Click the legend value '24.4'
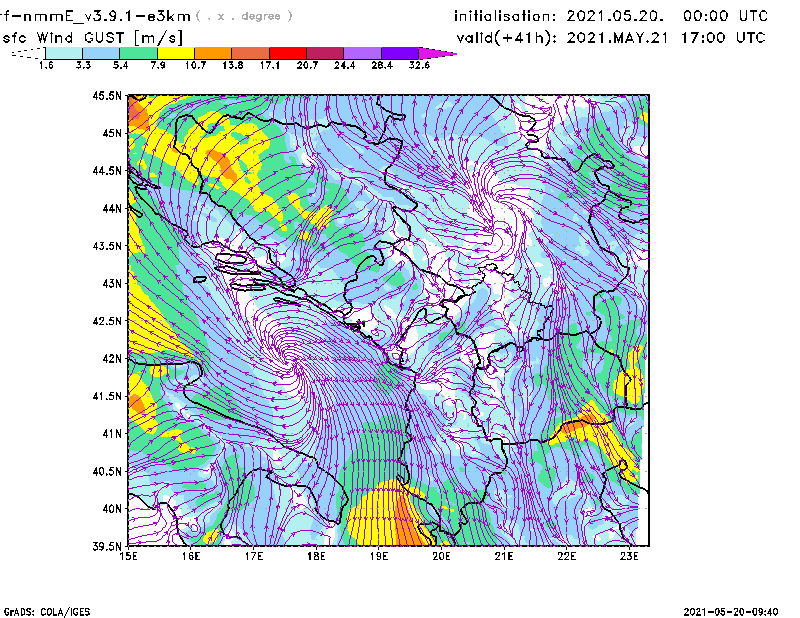 pyautogui.click(x=344, y=65)
